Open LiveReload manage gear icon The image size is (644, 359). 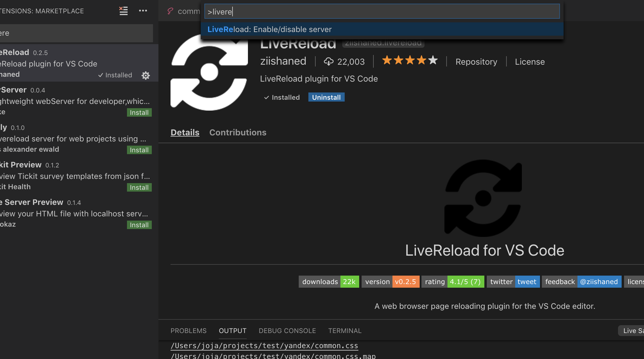tap(146, 75)
